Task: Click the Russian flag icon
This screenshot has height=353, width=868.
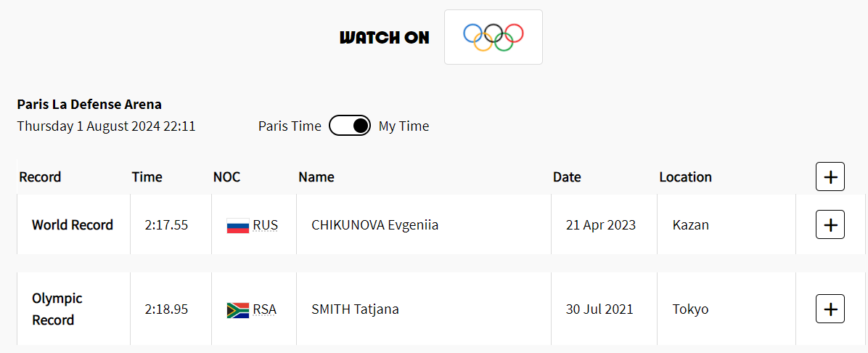Action: pyautogui.click(x=237, y=226)
